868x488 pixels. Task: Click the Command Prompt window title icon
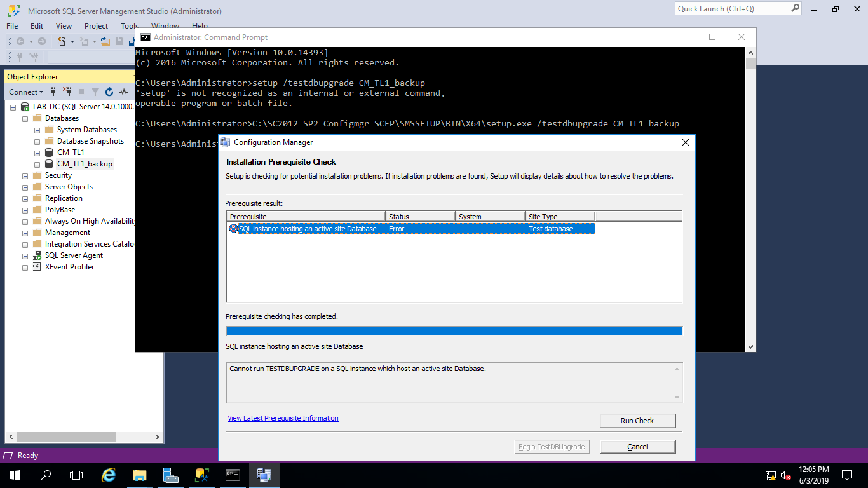click(146, 37)
